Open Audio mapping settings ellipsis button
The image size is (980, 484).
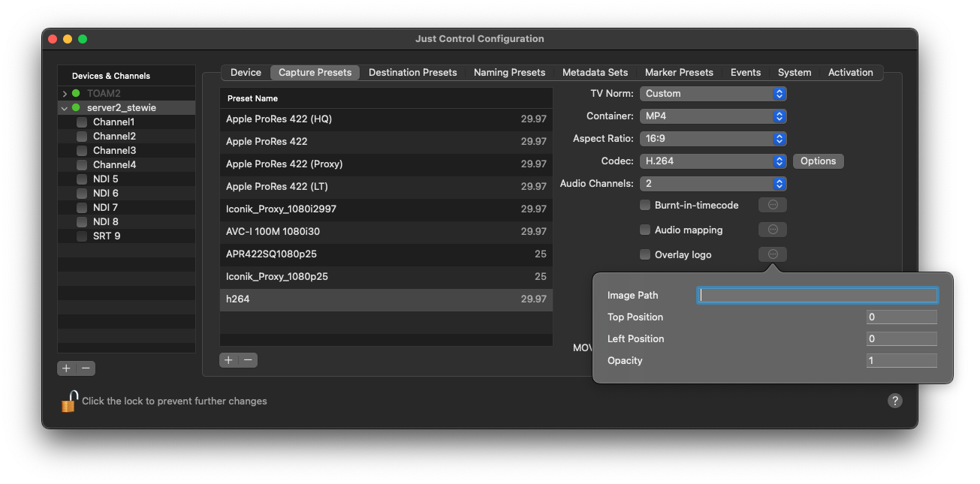[x=773, y=230]
